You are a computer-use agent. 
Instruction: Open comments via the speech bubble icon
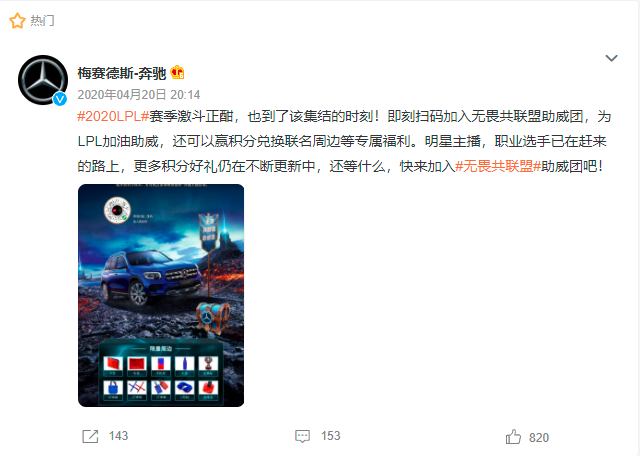[x=302, y=436]
